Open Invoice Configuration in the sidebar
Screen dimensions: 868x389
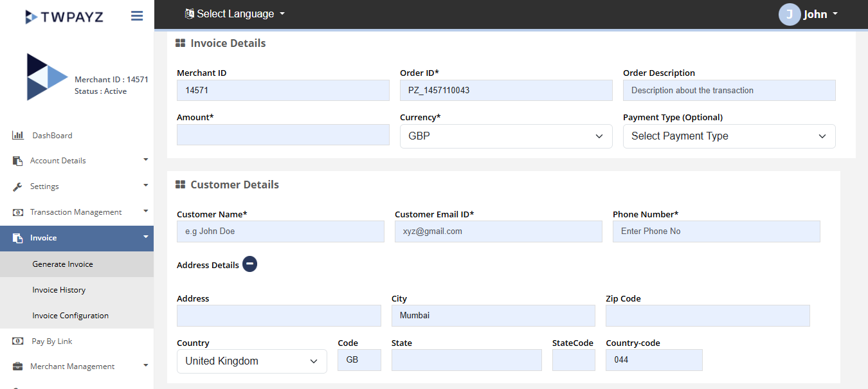(x=71, y=316)
